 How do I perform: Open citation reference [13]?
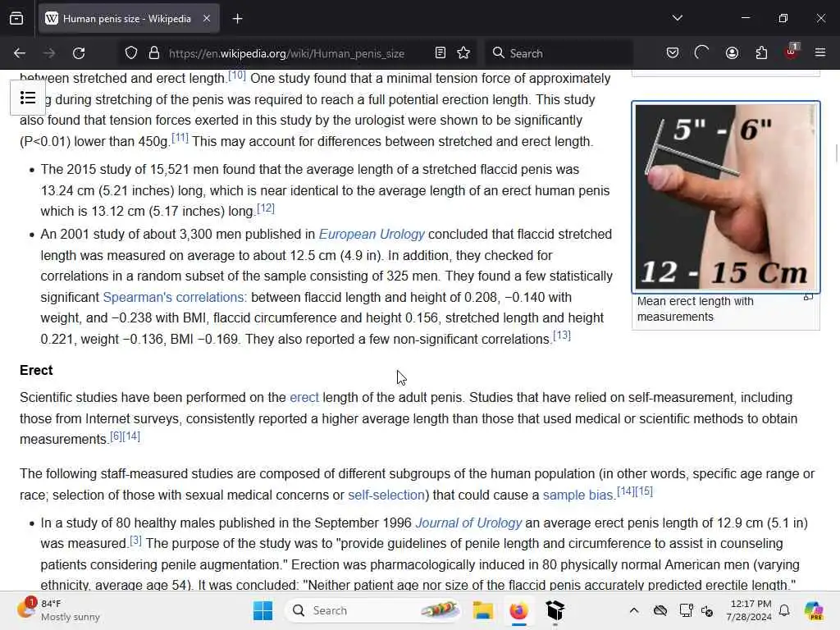(x=562, y=336)
